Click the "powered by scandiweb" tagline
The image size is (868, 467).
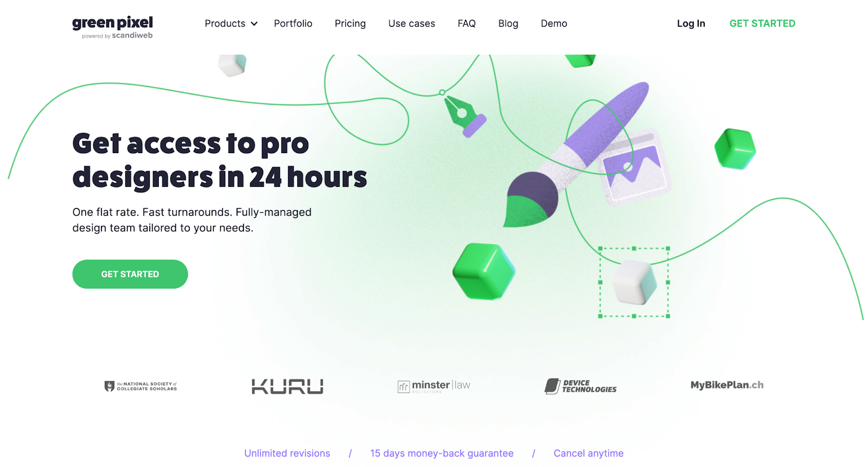(117, 36)
